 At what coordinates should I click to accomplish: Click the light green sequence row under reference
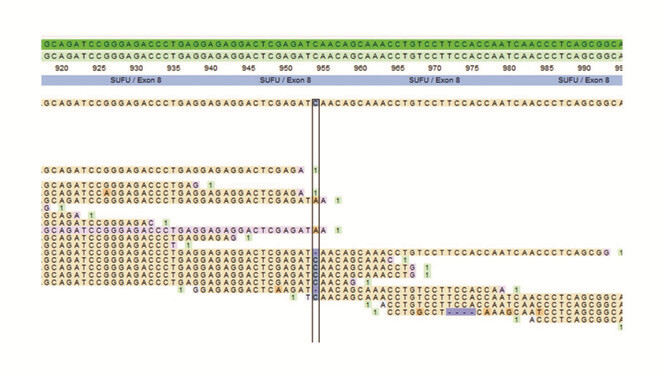point(332,56)
